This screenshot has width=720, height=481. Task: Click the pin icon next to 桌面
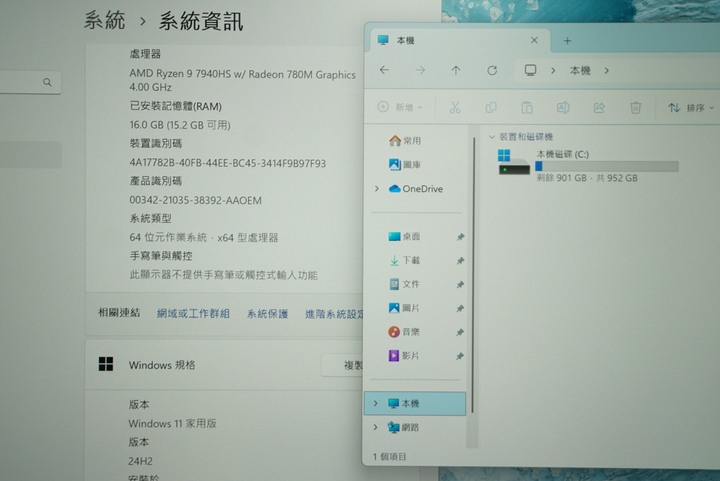click(460, 237)
